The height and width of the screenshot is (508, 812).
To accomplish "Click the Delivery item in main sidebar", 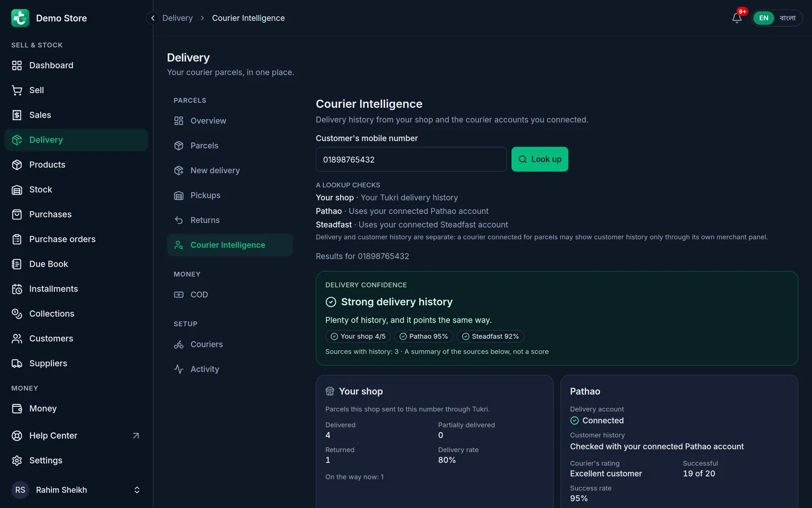I will pos(76,140).
